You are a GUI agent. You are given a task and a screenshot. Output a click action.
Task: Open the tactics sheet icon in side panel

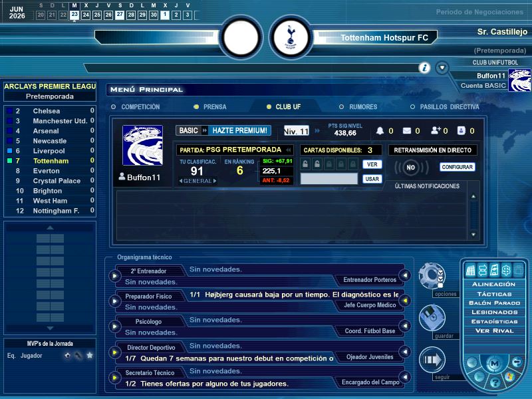tap(494, 270)
